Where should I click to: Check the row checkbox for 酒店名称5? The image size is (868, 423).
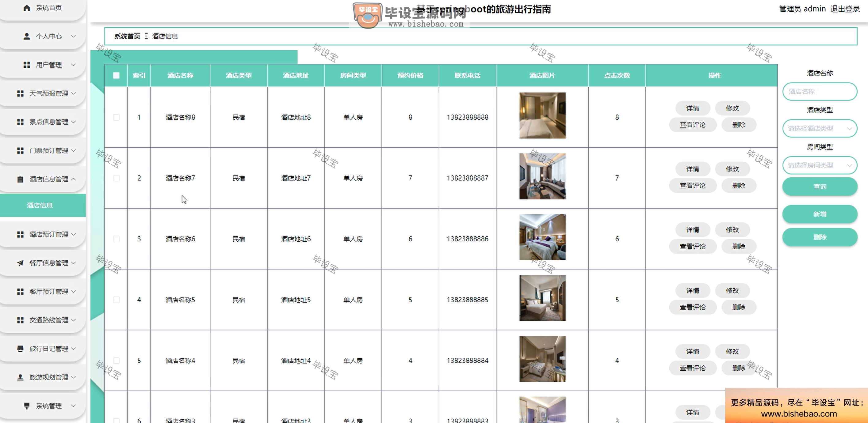click(x=116, y=300)
